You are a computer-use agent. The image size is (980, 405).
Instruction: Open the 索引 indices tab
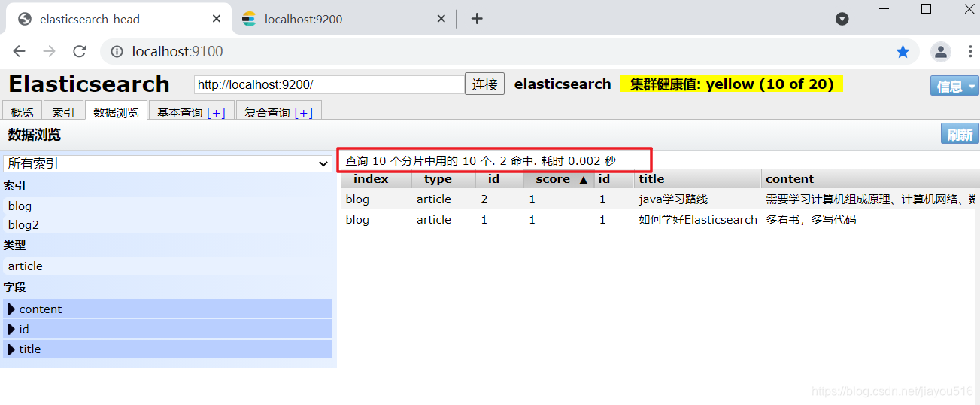tap(63, 112)
